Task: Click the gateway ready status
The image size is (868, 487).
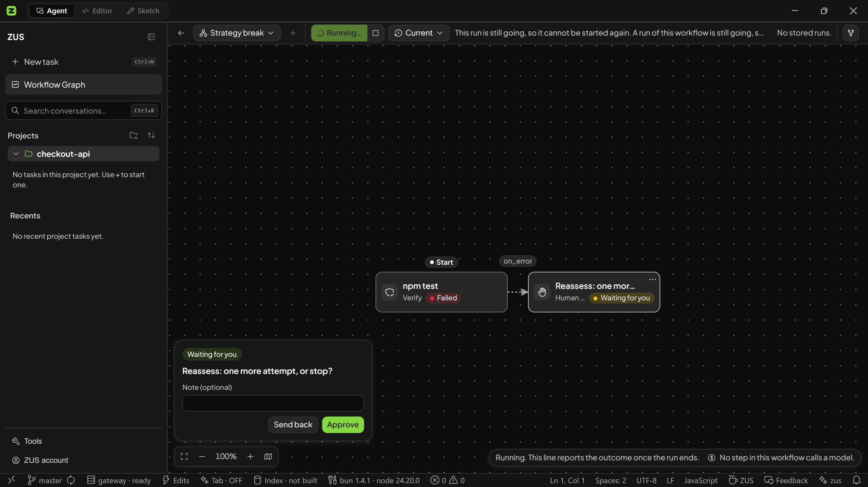Action: point(119,480)
